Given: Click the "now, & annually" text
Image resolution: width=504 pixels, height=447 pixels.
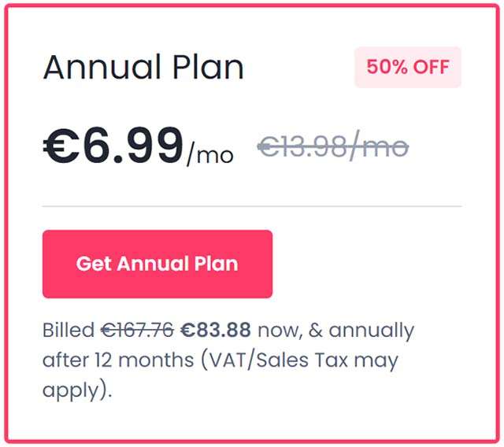Looking at the screenshot, I should [x=336, y=331].
